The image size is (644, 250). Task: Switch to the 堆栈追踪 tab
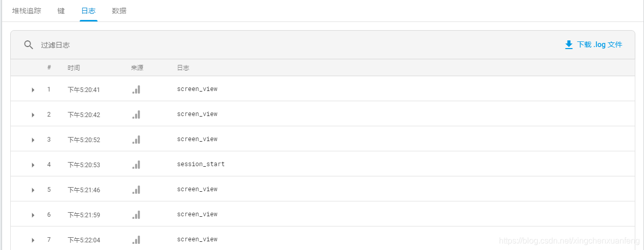(x=27, y=11)
